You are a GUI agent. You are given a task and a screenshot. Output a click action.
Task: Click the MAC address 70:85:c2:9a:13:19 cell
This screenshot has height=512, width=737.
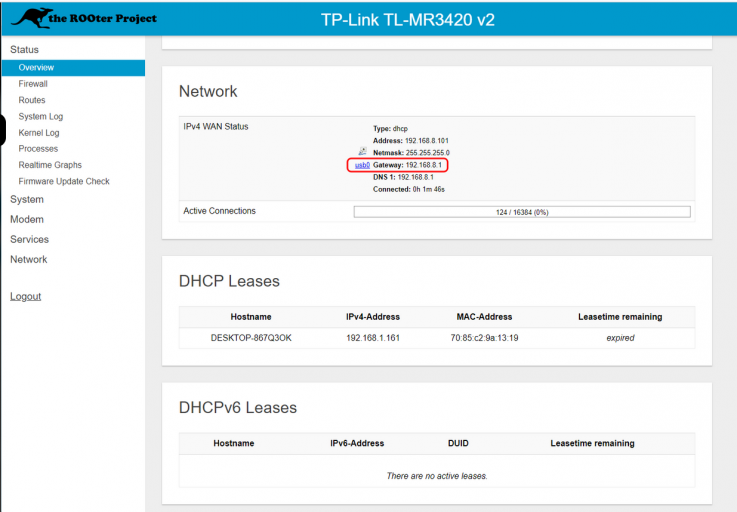pyautogui.click(x=484, y=338)
